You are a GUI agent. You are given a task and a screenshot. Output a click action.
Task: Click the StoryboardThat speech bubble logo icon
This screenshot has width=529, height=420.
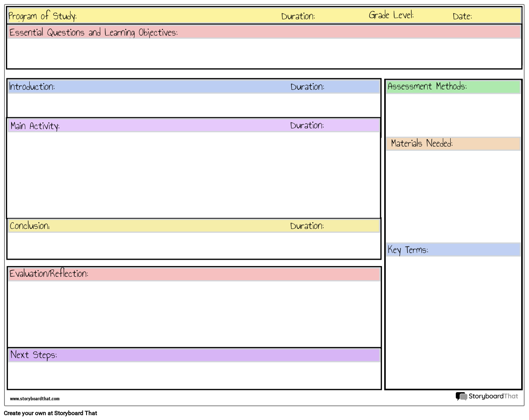click(461, 396)
